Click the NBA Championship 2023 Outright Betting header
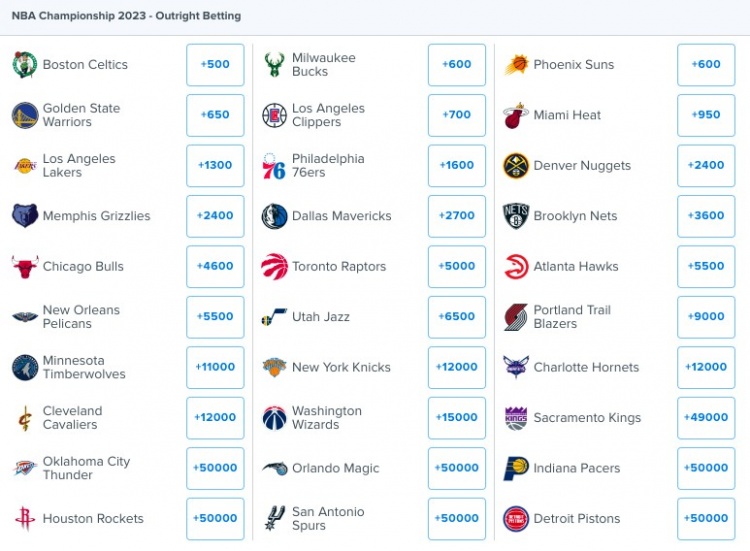Image resolution: width=750 pixels, height=551 pixels. pos(126,17)
